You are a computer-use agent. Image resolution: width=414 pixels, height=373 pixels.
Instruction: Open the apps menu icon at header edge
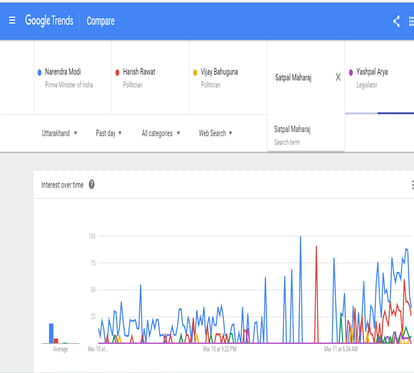tap(411, 22)
